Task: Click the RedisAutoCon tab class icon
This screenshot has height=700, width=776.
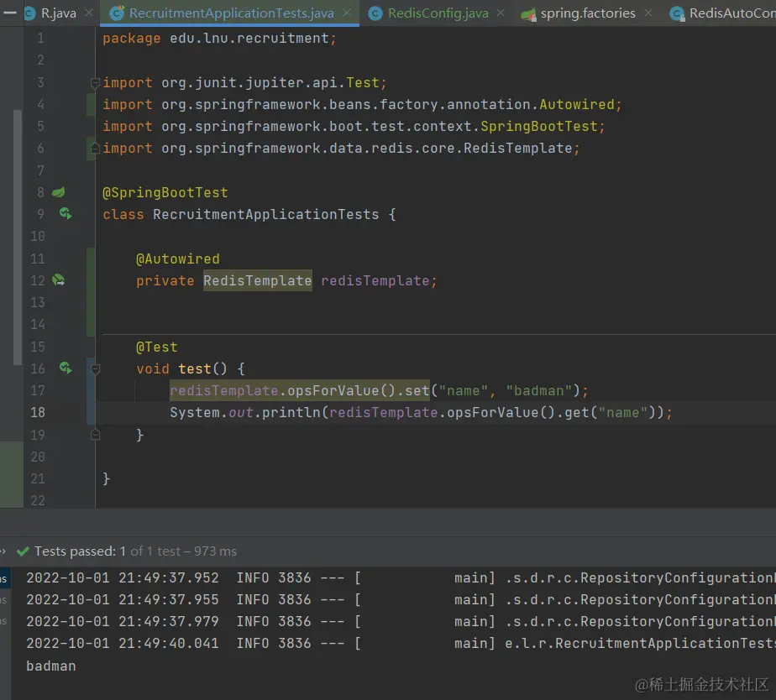Action: click(677, 14)
